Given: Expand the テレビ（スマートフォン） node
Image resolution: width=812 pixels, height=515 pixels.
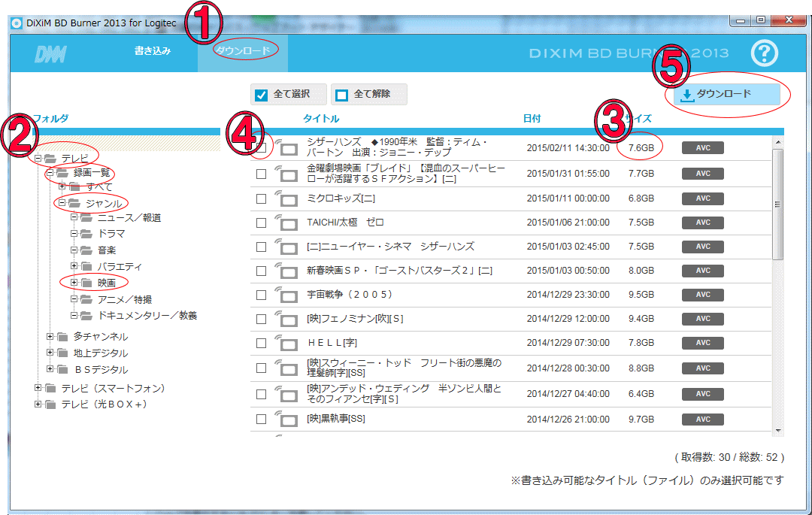Looking at the screenshot, I should (x=38, y=388).
